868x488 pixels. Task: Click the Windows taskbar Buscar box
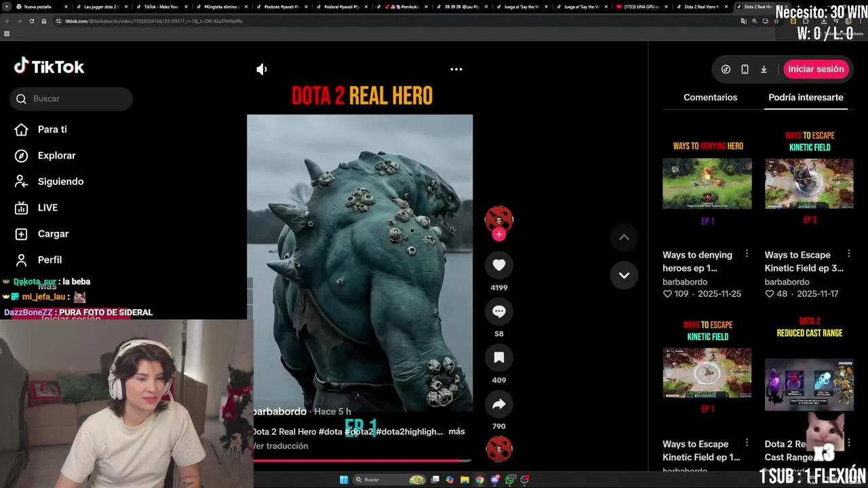pyautogui.click(x=390, y=480)
